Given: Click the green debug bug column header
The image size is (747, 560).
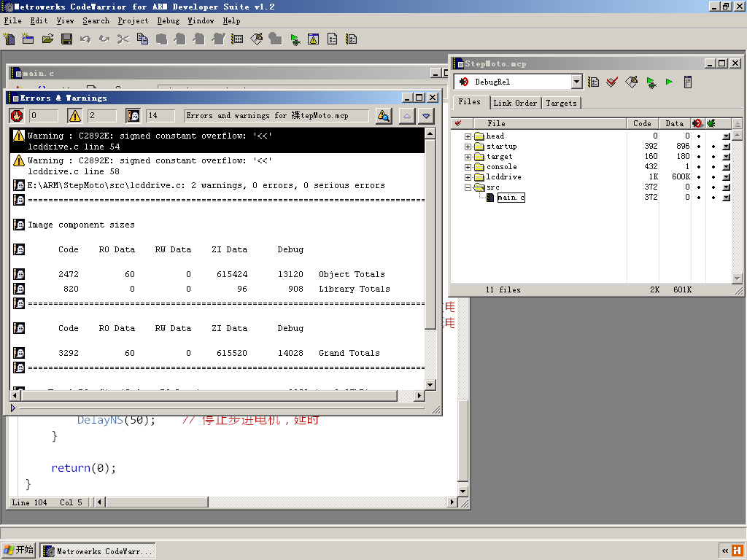Looking at the screenshot, I should click(711, 123).
